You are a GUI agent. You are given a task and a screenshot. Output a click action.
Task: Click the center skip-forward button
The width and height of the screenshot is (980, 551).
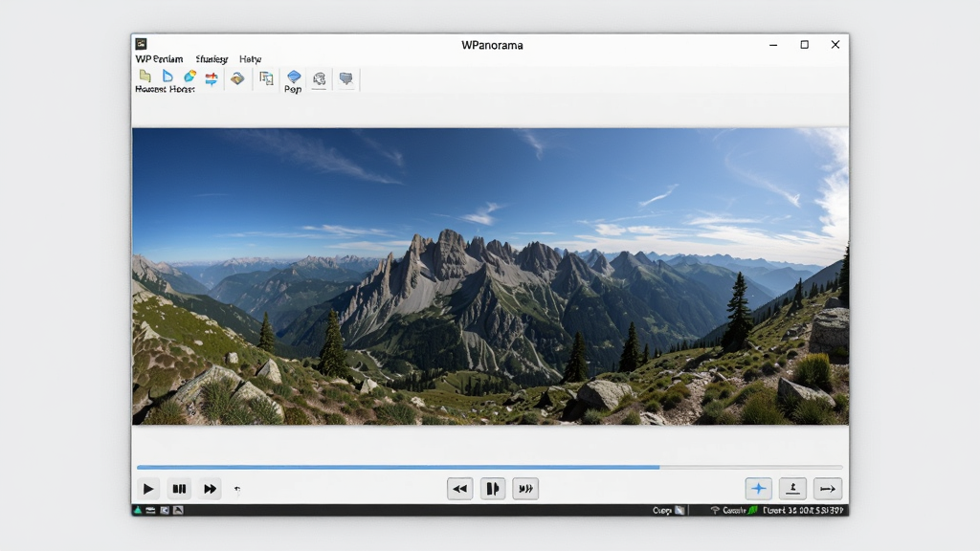point(525,489)
